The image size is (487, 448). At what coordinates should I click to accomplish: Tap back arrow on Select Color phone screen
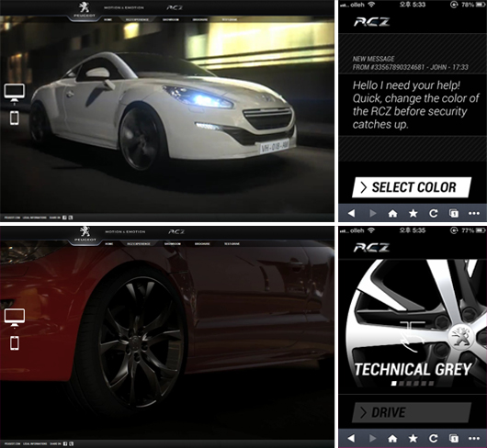(x=351, y=213)
